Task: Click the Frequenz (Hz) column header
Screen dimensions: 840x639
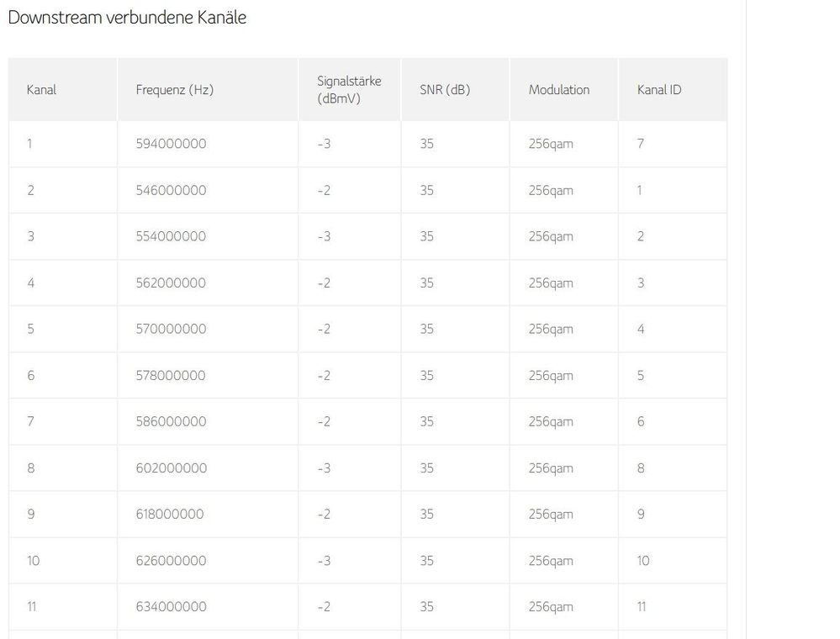Action: pos(174,90)
